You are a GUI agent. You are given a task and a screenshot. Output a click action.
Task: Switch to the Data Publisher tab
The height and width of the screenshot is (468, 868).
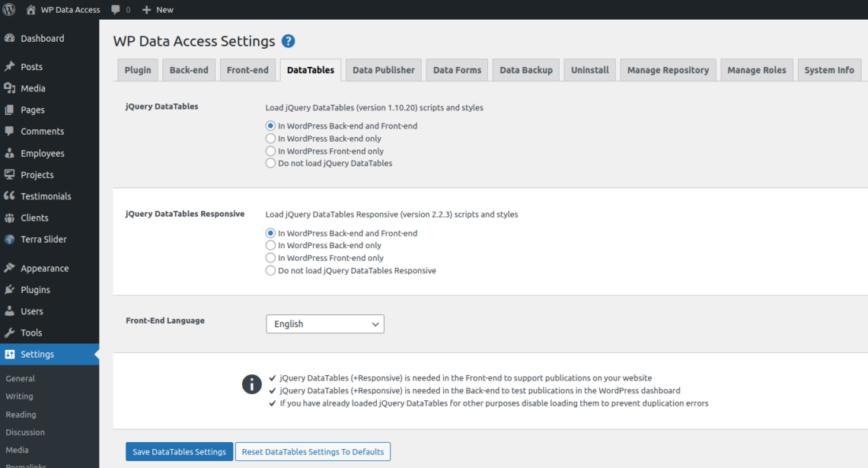(383, 69)
